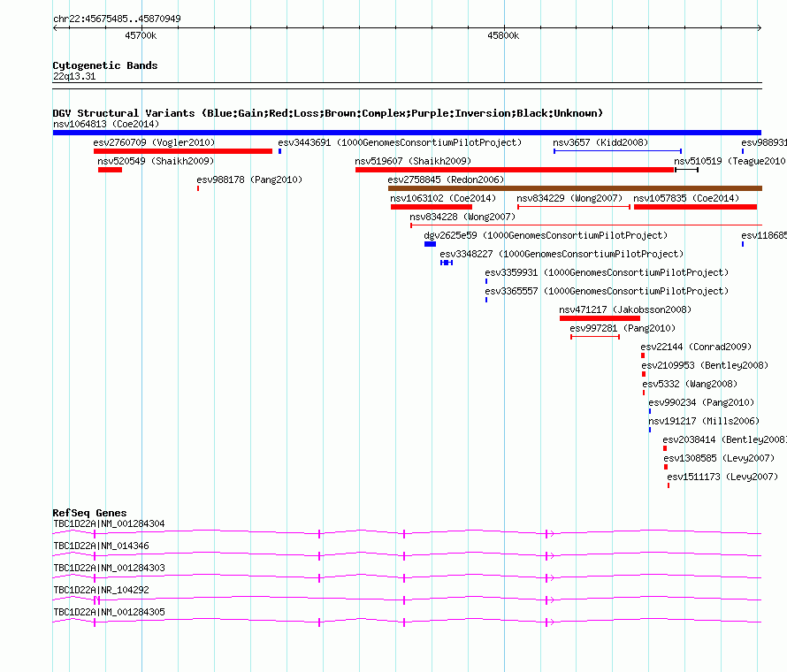Open esv990234 (Pang2010) variant label
The image size is (787, 672).
tap(701, 402)
